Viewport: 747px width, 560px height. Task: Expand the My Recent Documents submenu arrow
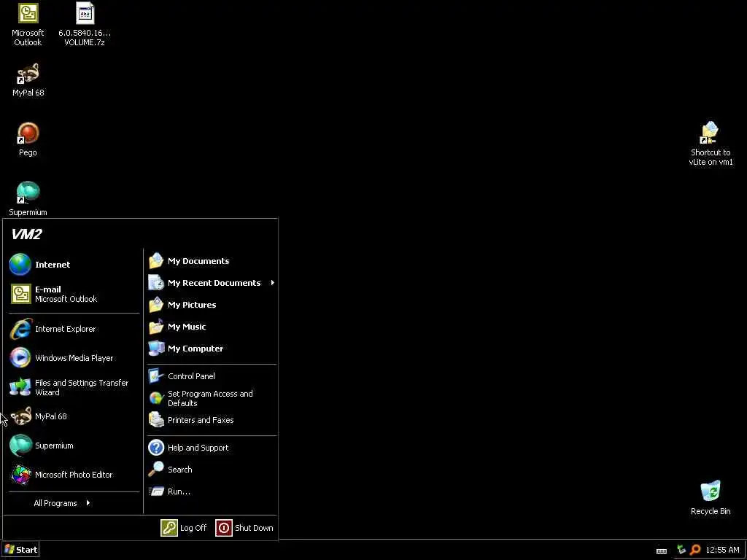point(273,283)
